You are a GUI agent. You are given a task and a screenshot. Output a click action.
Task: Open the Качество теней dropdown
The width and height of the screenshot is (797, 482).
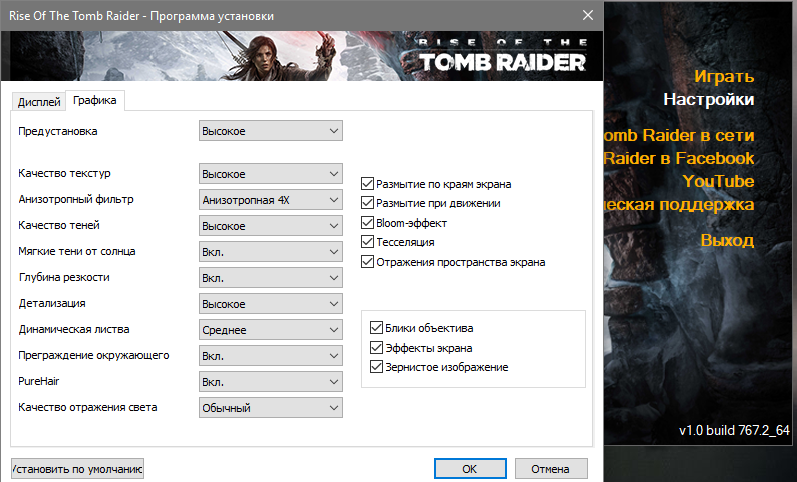click(270, 226)
